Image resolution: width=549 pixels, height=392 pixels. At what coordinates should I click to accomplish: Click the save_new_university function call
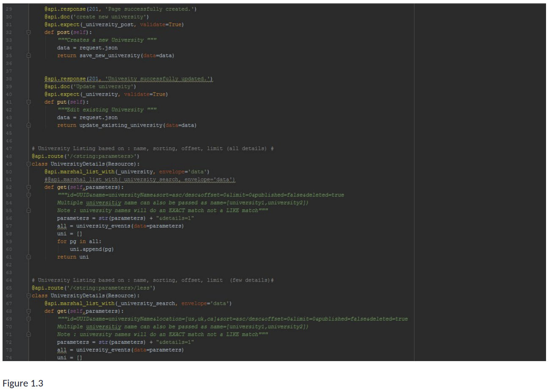point(110,55)
